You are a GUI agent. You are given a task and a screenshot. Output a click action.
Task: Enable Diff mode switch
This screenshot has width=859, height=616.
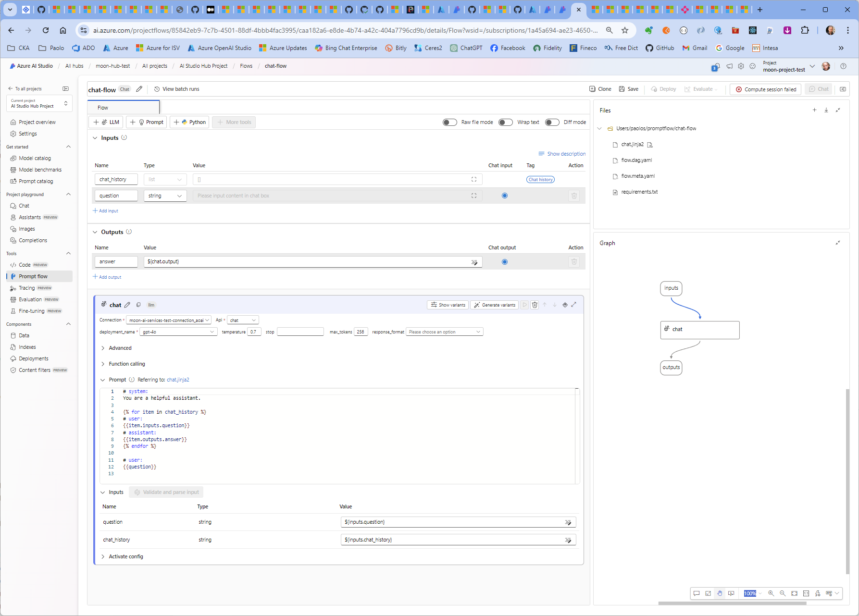point(552,122)
